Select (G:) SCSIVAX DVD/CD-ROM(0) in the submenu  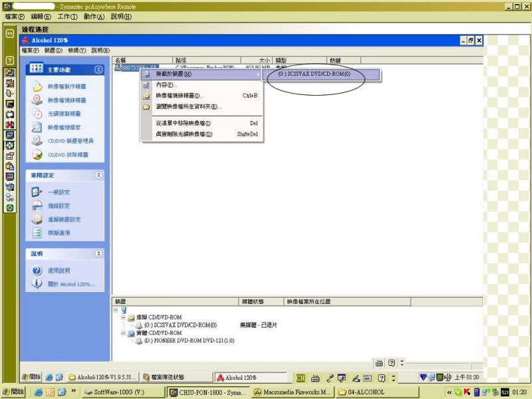[321, 74]
